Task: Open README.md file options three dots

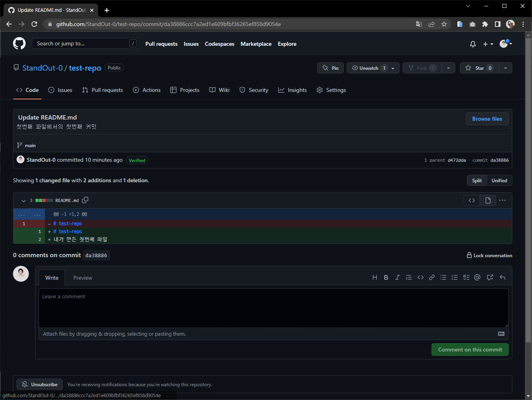Action: pos(502,200)
